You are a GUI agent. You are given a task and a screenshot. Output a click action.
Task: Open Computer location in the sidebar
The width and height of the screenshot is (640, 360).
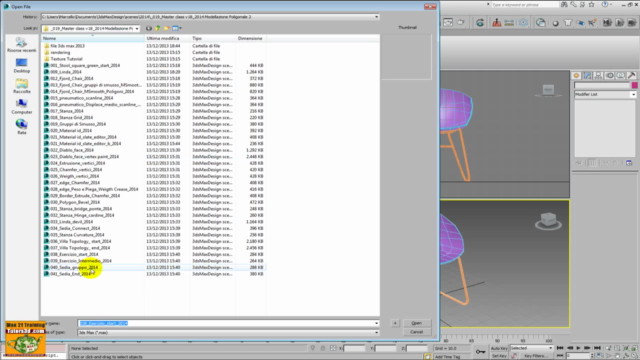(x=22, y=106)
